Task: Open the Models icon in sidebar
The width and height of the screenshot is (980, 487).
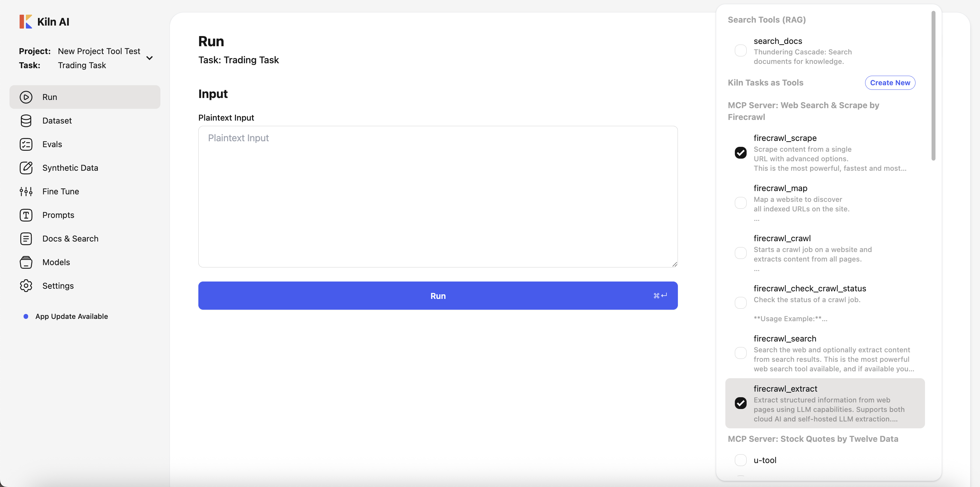Action: tap(26, 263)
